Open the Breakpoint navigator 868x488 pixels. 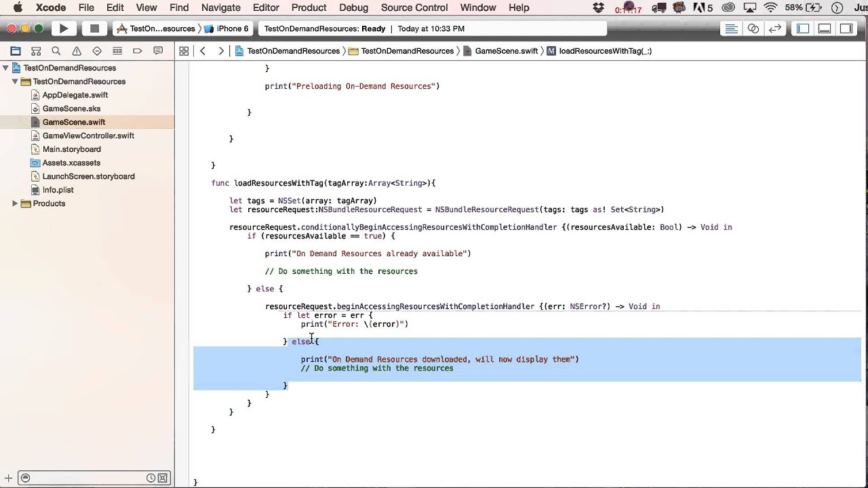coord(138,51)
